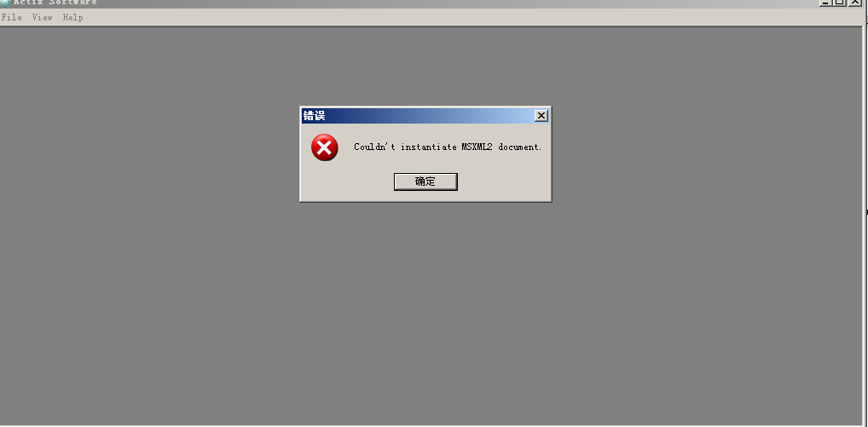Confirm the error with 确定 button

425,182
